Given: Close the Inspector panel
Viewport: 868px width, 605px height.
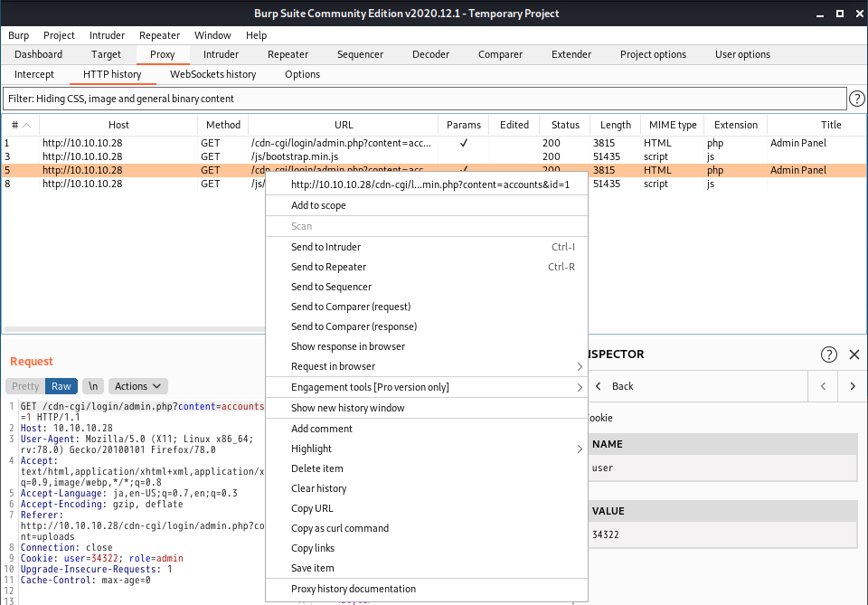Looking at the screenshot, I should coord(854,354).
